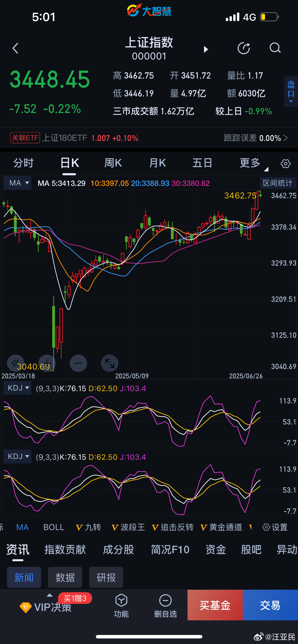Refresh the index quote data
298x644 pixels.
[243, 48]
